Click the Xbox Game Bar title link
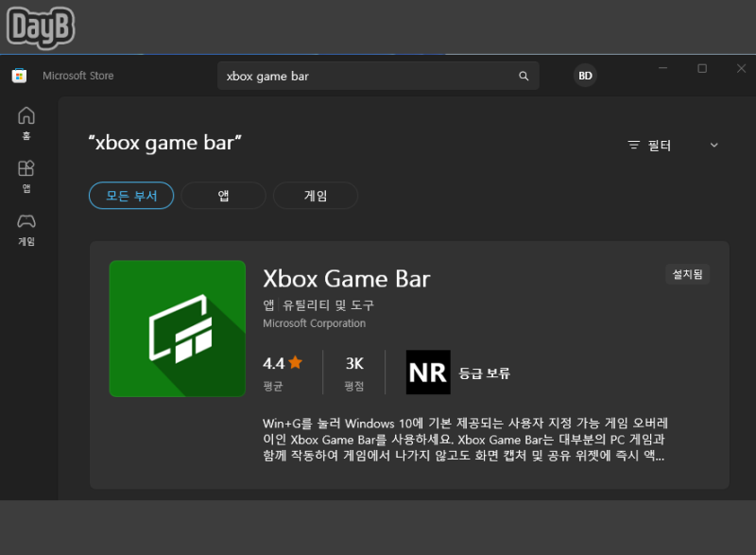 click(347, 279)
